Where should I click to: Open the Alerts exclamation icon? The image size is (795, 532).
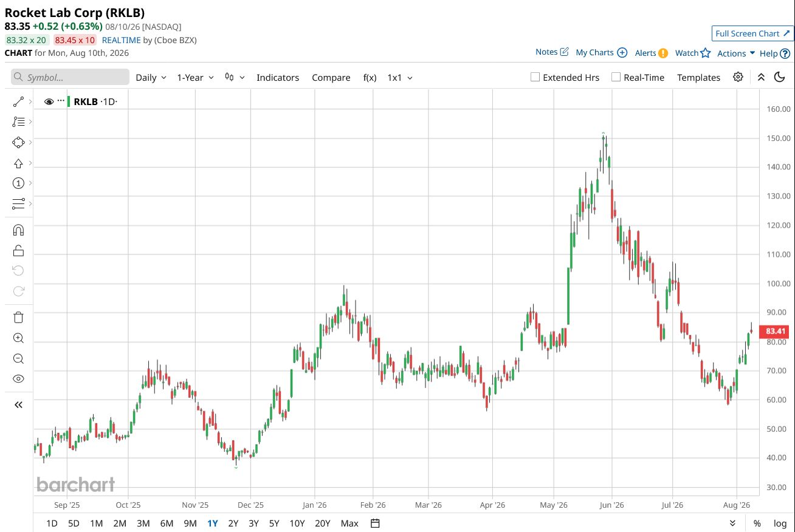pyautogui.click(x=662, y=53)
